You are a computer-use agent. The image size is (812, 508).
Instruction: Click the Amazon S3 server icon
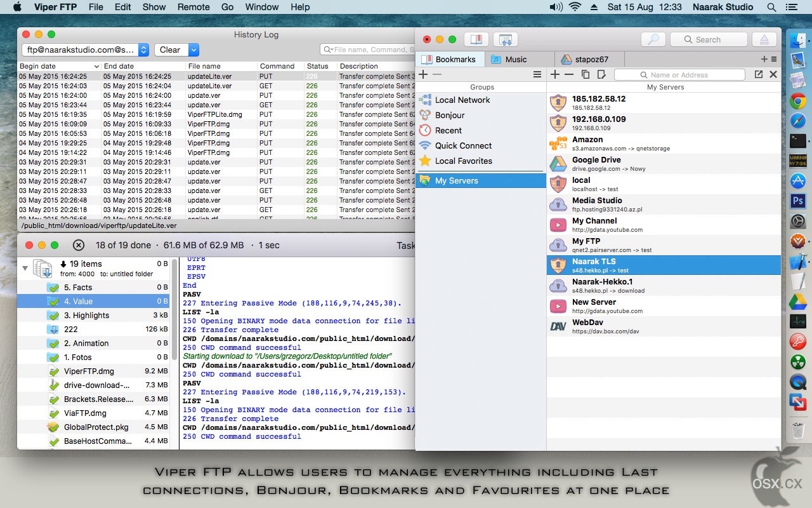point(558,144)
